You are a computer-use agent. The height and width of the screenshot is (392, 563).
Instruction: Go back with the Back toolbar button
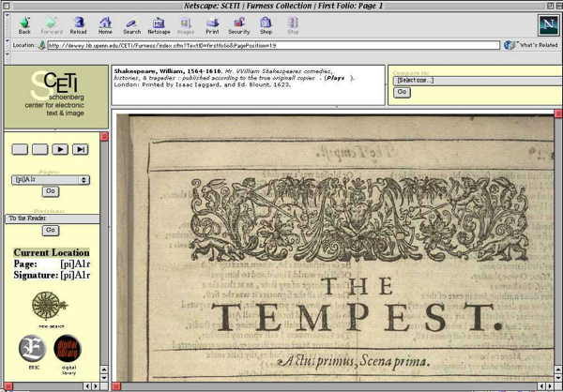coord(24,25)
